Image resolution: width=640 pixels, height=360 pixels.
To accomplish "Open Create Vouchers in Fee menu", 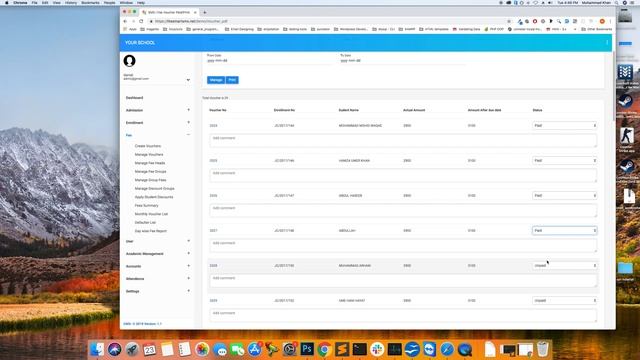I will [148, 146].
